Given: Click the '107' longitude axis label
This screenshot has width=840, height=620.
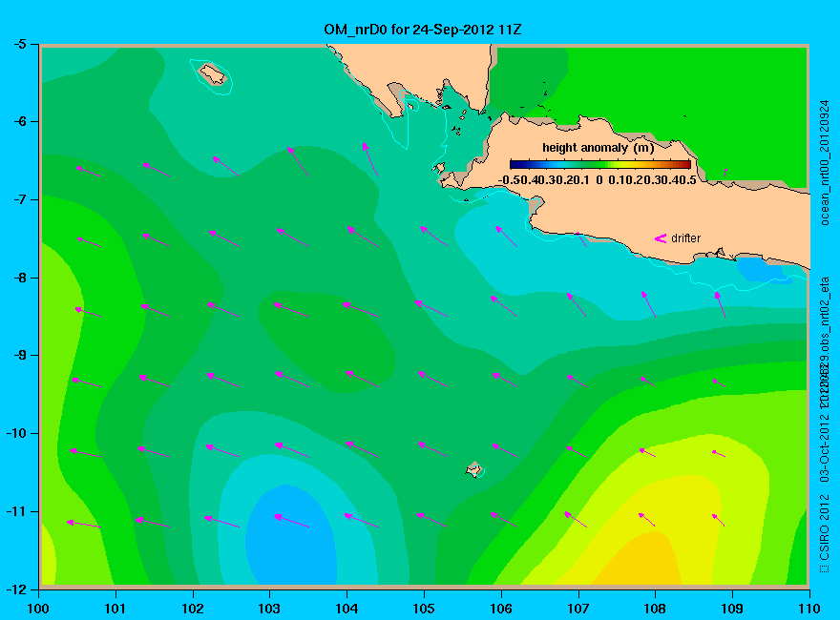Looking at the screenshot, I should tap(578, 609).
